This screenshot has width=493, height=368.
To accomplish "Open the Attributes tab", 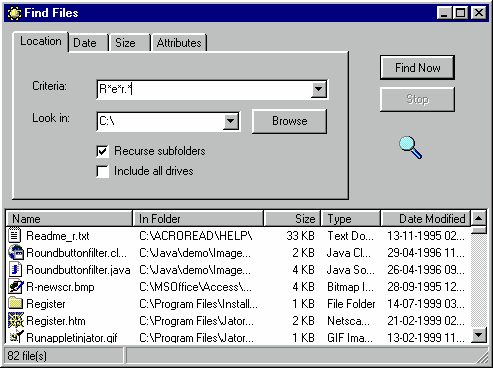I will 179,43.
